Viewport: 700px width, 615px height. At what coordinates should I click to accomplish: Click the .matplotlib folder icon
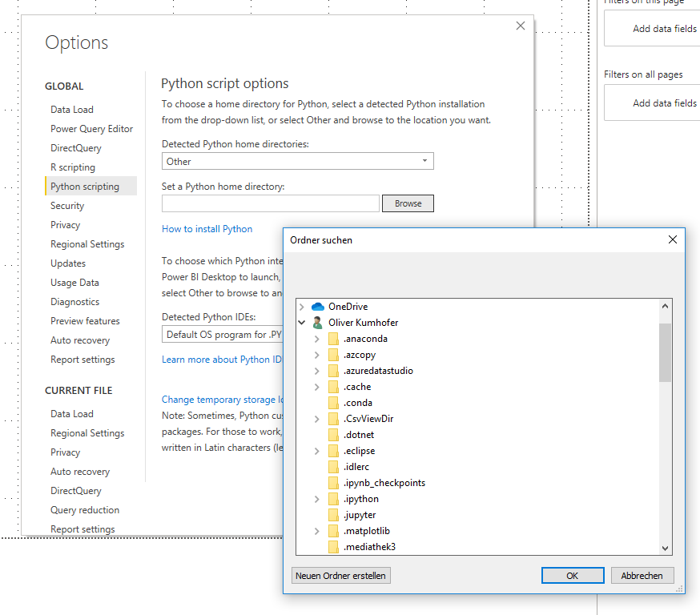(x=333, y=531)
